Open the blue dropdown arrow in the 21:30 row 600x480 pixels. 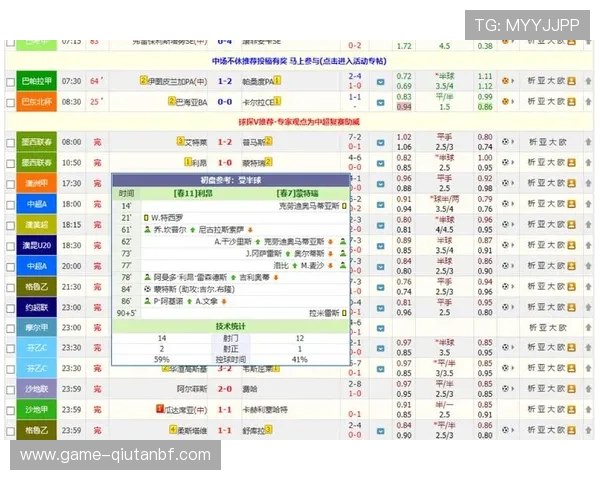pyautogui.click(x=380, y=287)
